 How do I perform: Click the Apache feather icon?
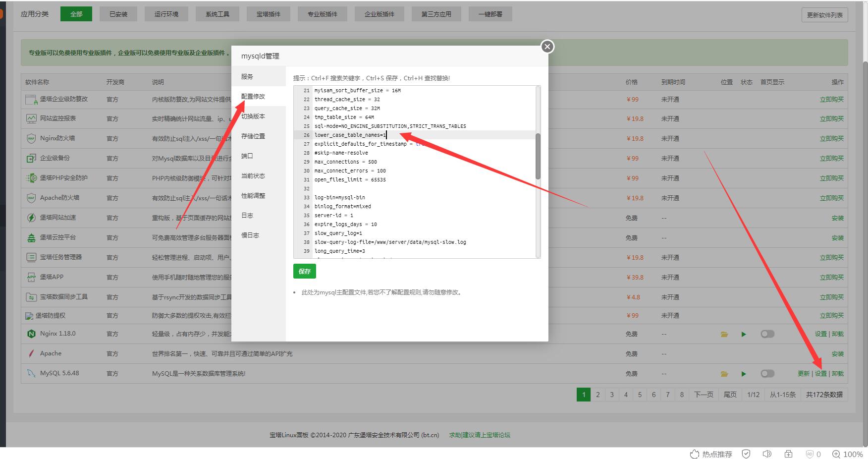coord(31,353)
